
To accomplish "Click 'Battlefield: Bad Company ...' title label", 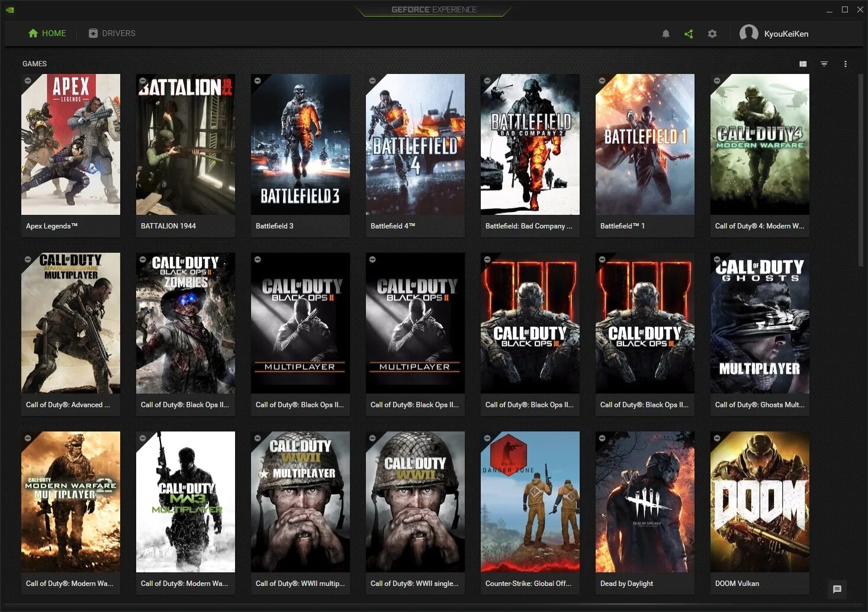I will point(529,226).
